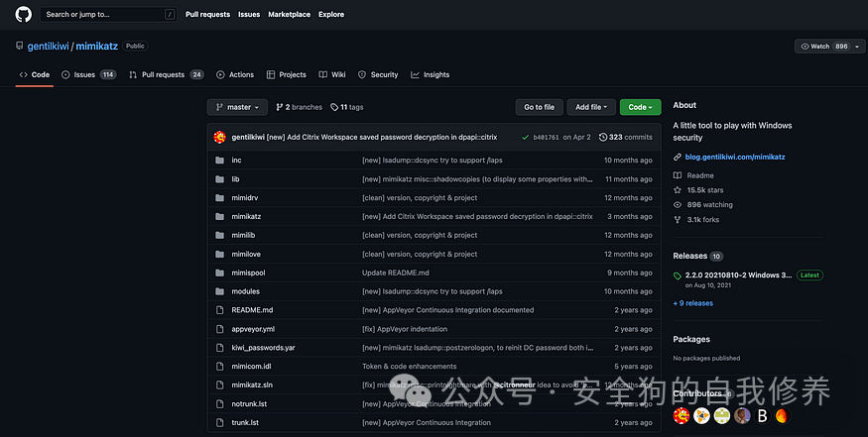Click the Go to file button
The height and width of the screenshot is (437, 868).
click(x=540, y=107)
